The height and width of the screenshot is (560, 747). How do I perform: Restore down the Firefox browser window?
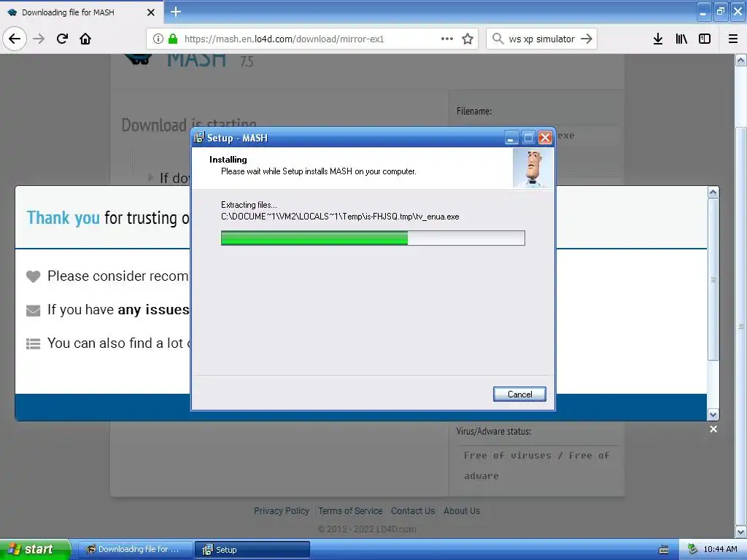[721, 12]
